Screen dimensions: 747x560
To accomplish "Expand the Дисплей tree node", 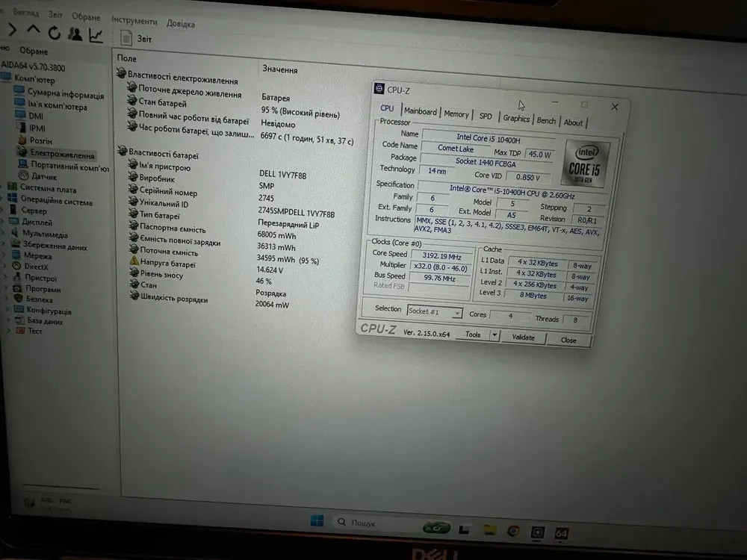I will [x=4, y=222].
